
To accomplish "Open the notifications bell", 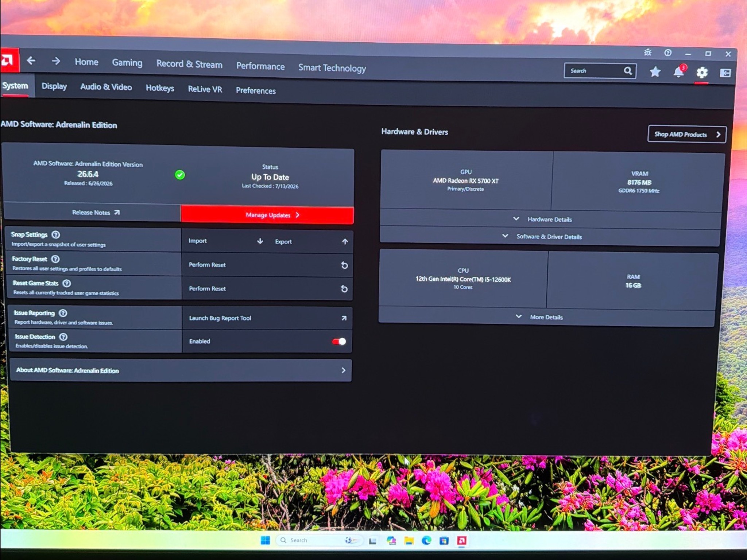I will 679,71.
